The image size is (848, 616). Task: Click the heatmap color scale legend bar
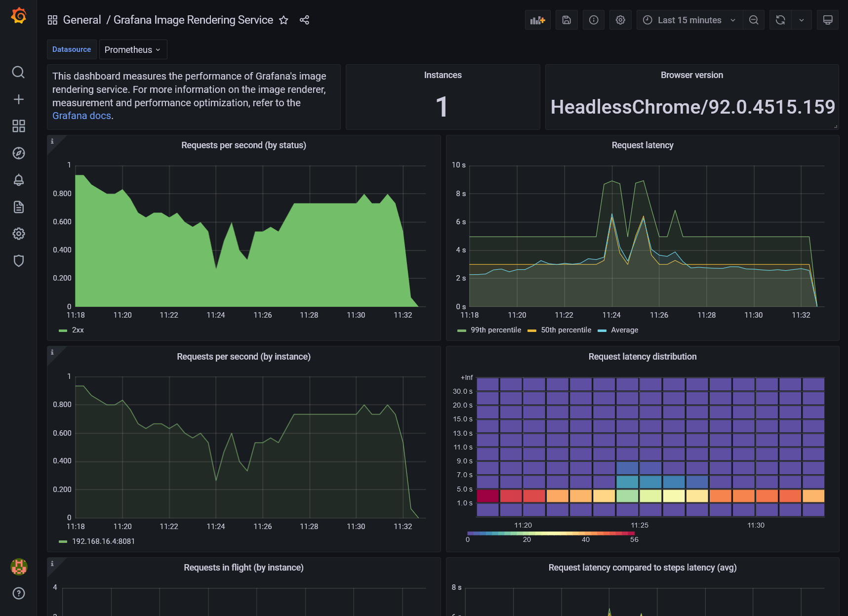[x=551, y=534]
